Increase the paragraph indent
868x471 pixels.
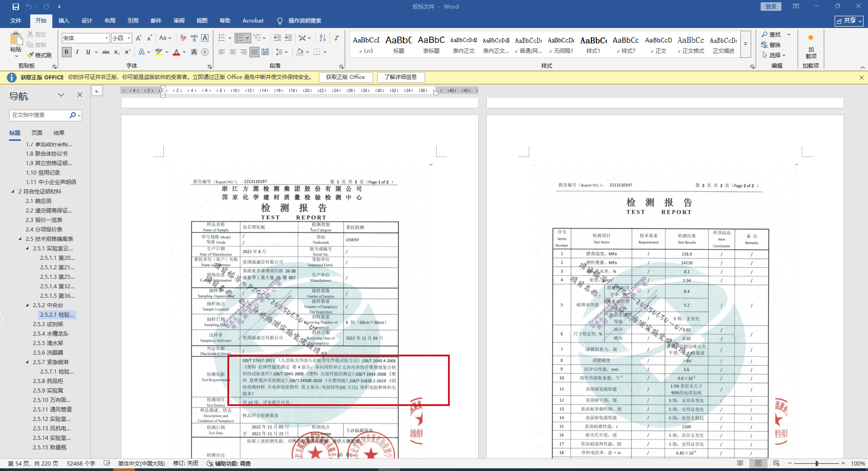click(x=288, y=38)
